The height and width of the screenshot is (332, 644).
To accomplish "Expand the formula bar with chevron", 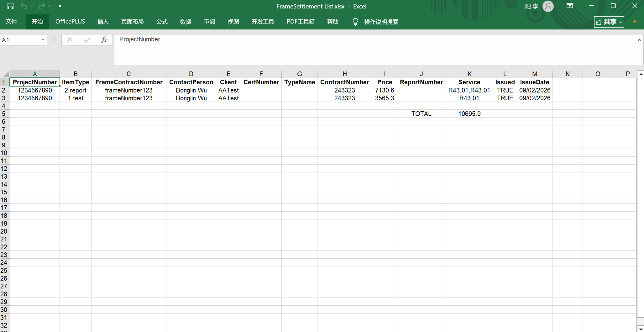I will [x=639, y=40].
